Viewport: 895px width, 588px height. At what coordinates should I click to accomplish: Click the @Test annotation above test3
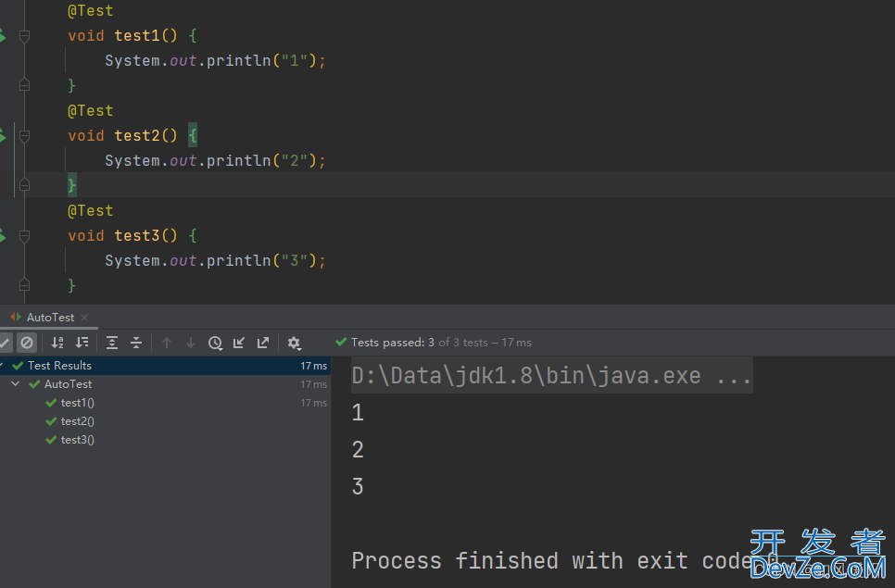click(x=90, y=210)
